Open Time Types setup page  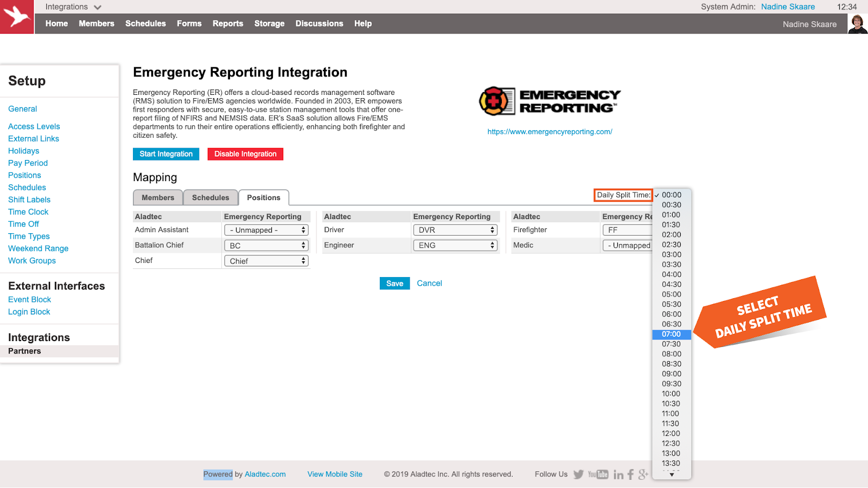(x=29, y=236)
